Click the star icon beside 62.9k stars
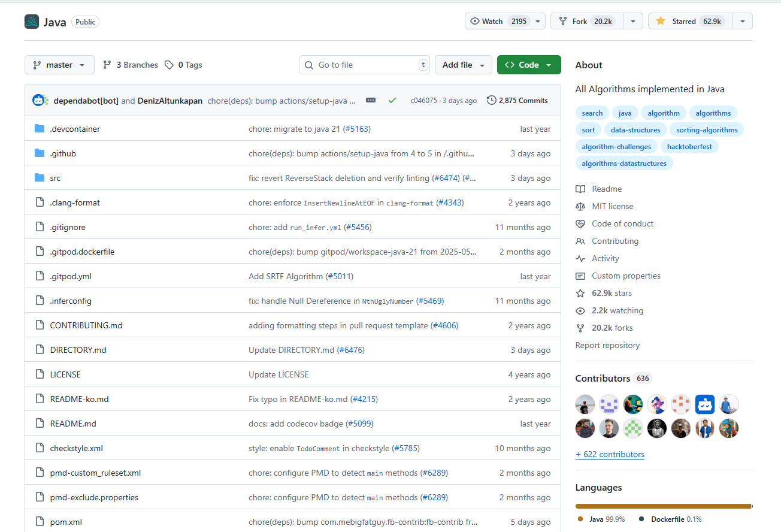781x532 pixels. (580, 293)
